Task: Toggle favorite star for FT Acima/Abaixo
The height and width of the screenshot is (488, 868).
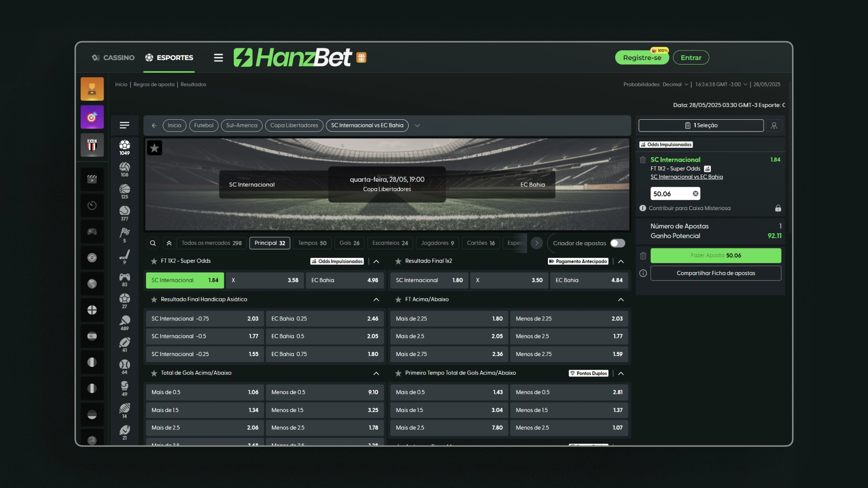Action: coord(398,300)
